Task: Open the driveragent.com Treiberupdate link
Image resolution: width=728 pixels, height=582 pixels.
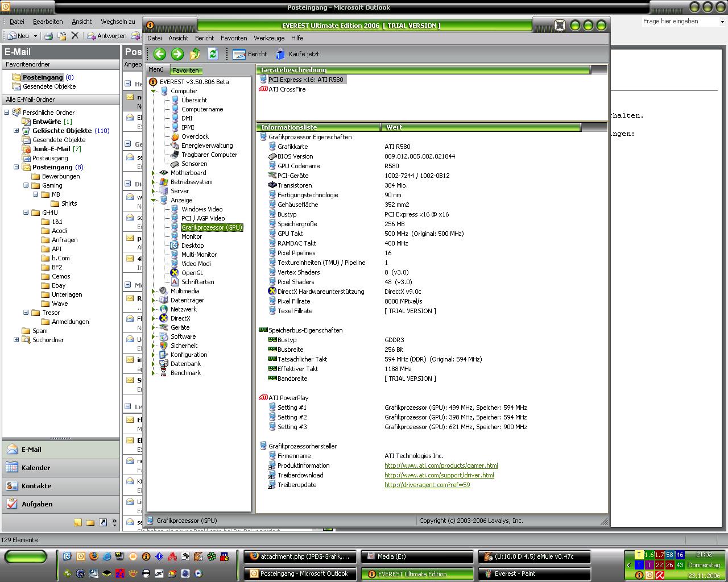Action: coord(427,485)
